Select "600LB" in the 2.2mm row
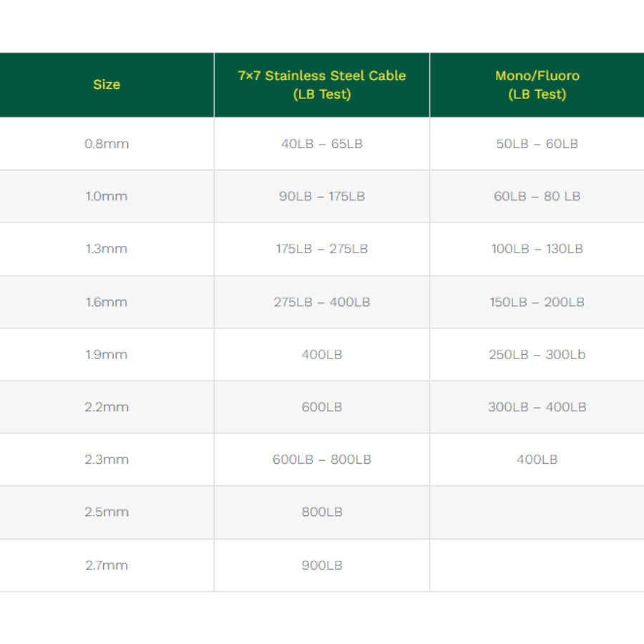 (322, 407)
